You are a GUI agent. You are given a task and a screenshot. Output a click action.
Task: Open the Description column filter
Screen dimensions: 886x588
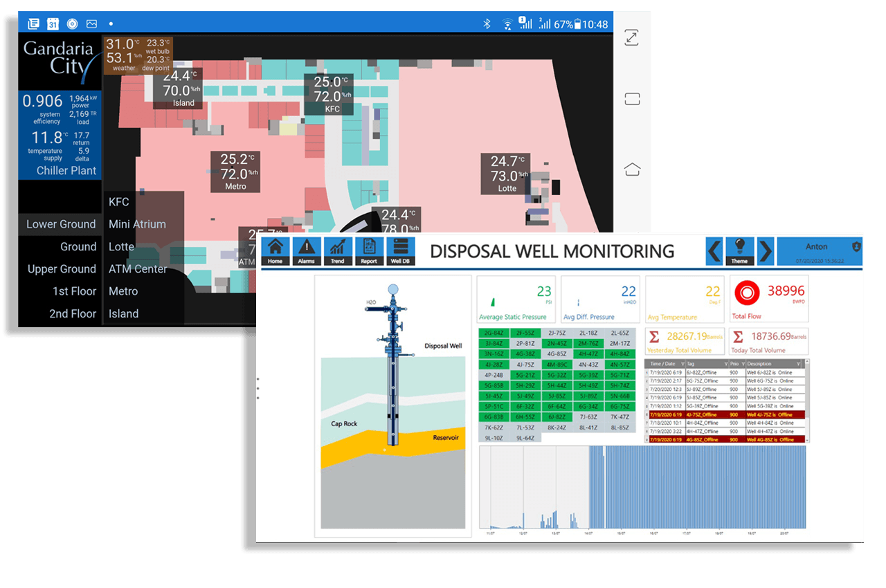798,364
